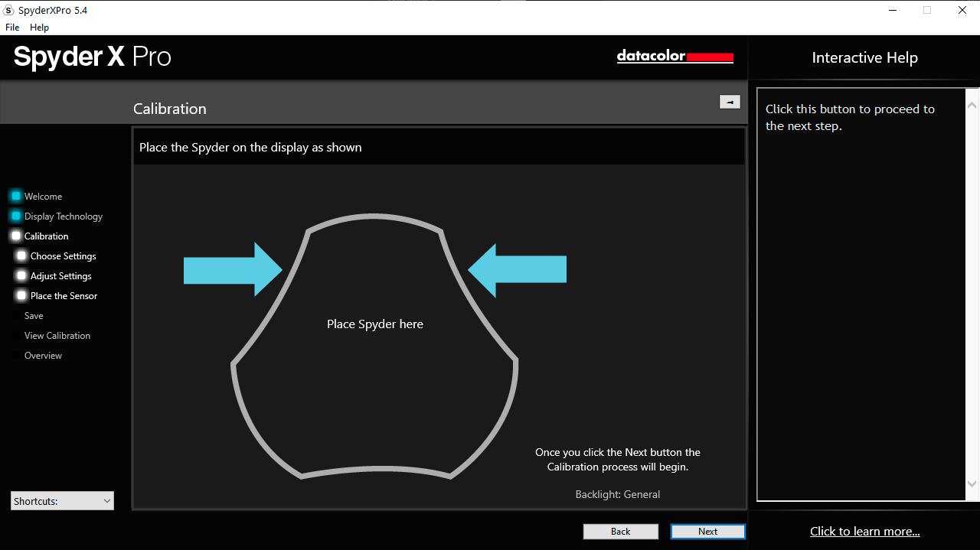The image size is (980, 550).
Task: Click the Calibration step indicator icon
Action: [16, 236]
